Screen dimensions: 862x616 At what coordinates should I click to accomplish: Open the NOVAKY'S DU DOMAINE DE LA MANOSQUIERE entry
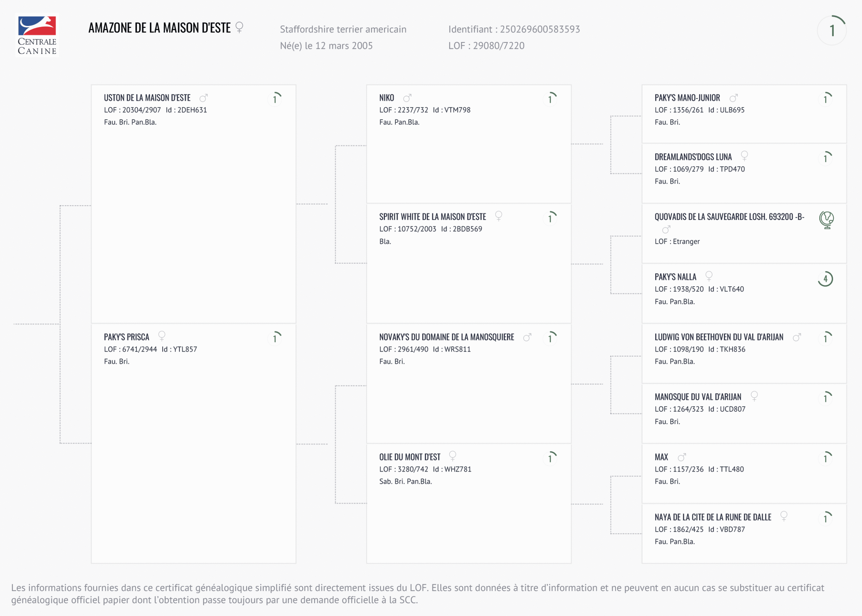[x=446, y=337]
